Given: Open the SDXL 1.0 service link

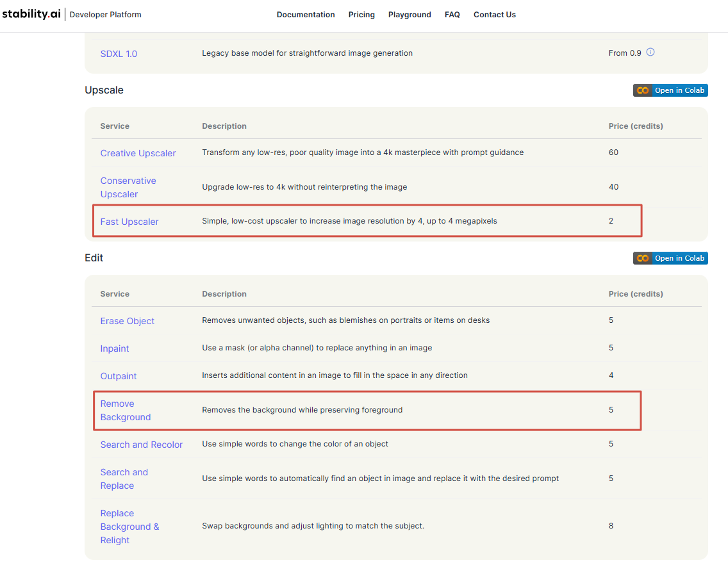Looking at the screenshot, I should coord(119,54).
